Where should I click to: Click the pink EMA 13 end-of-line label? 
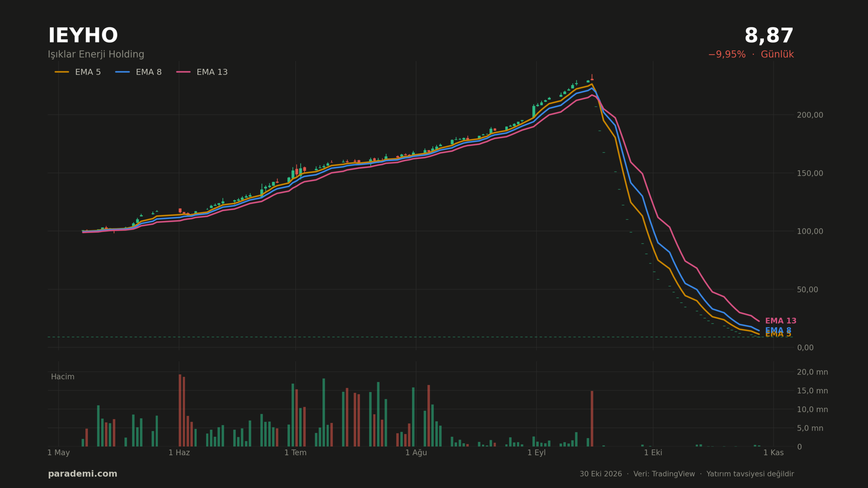(x=781, y=321)
